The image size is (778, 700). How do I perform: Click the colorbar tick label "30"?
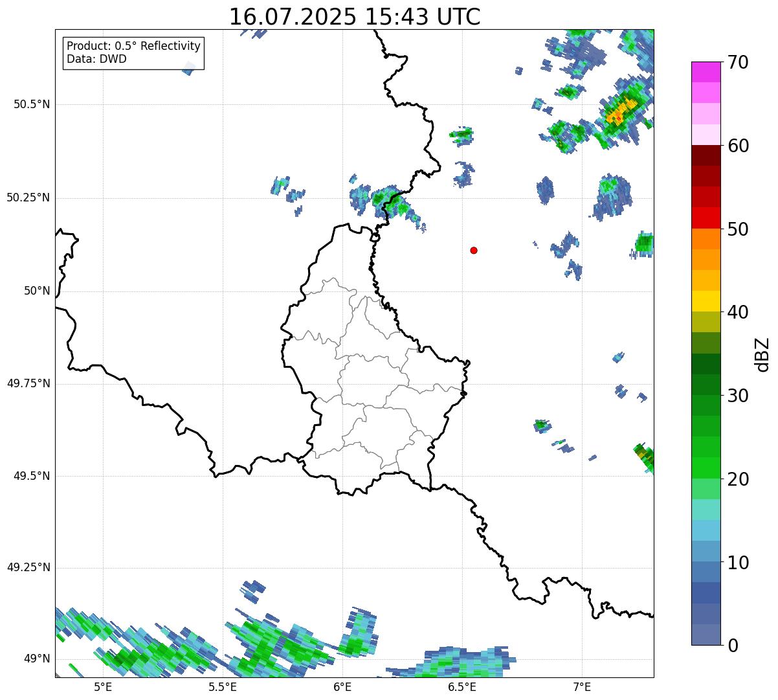tap(738, 396)
